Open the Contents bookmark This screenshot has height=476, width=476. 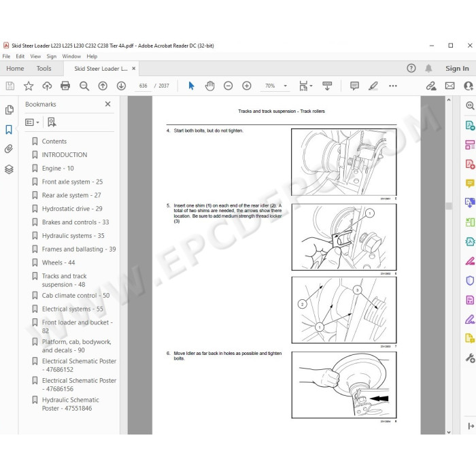pyautogui.click(x=54, y=141)
